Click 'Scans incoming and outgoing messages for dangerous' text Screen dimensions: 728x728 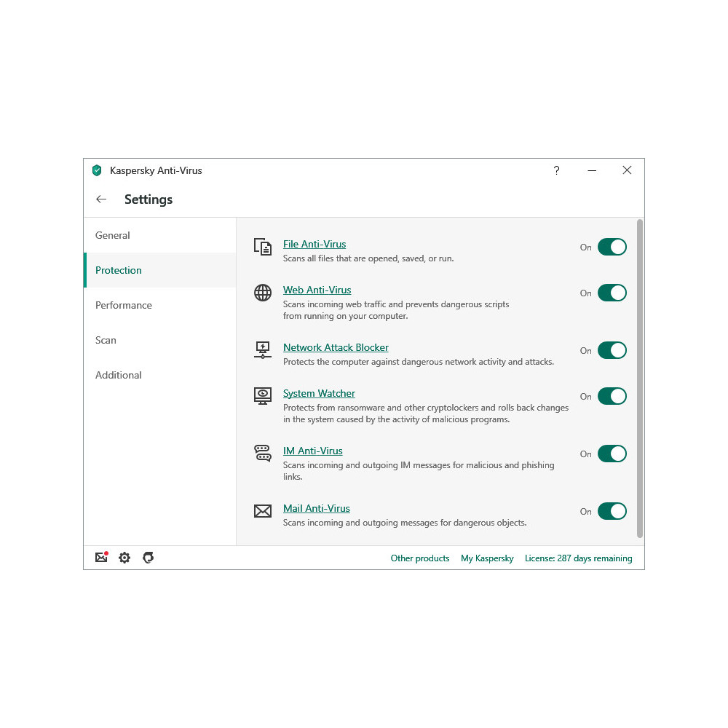coord(405,523)
